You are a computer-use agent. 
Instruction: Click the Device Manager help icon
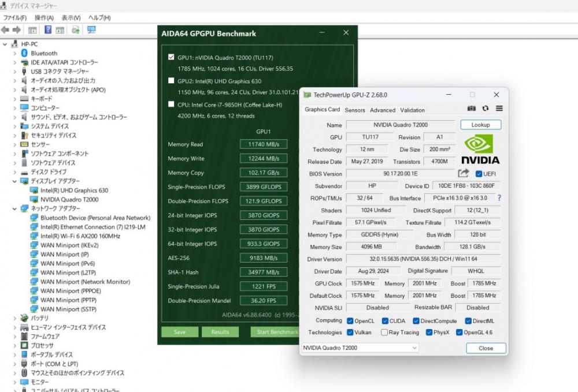pos(48,30)
